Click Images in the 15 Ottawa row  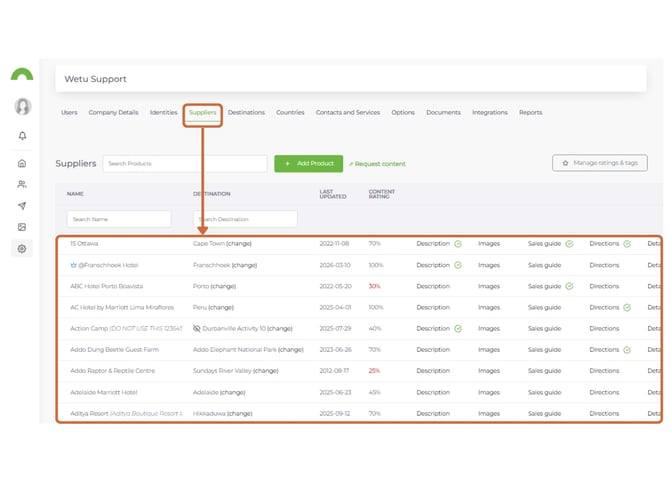click(x=489, y=244)
